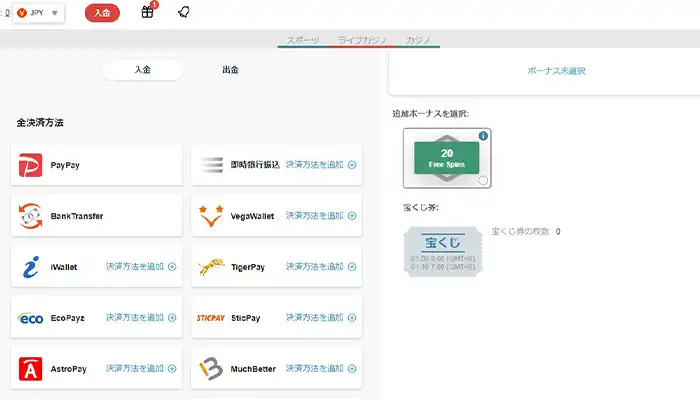Viewport: 700px width, 400px height.
Task: Select the 20 Free Spins bonus card
Action: pyautogui.click(x=447, y=158)
